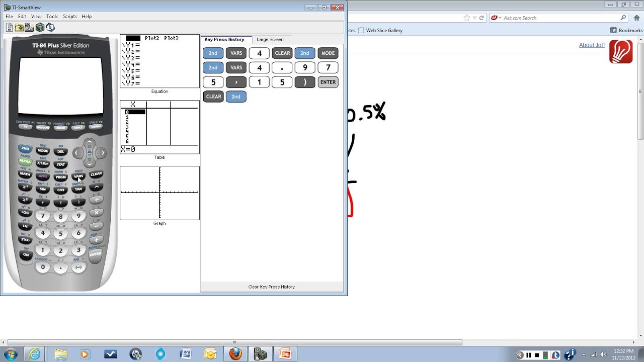Open the Tools menu
Viewport: 644px width, 362px height.
52,17
